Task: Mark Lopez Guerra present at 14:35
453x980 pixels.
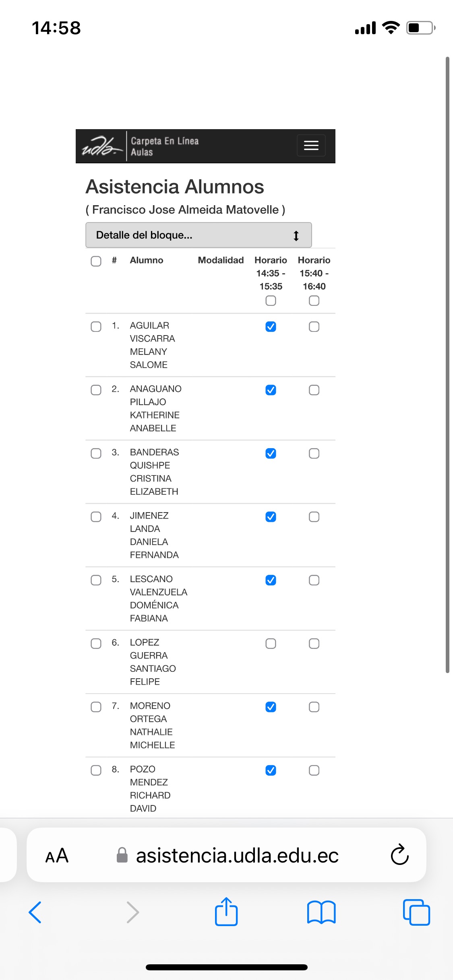Action: [x=271, y=644]
